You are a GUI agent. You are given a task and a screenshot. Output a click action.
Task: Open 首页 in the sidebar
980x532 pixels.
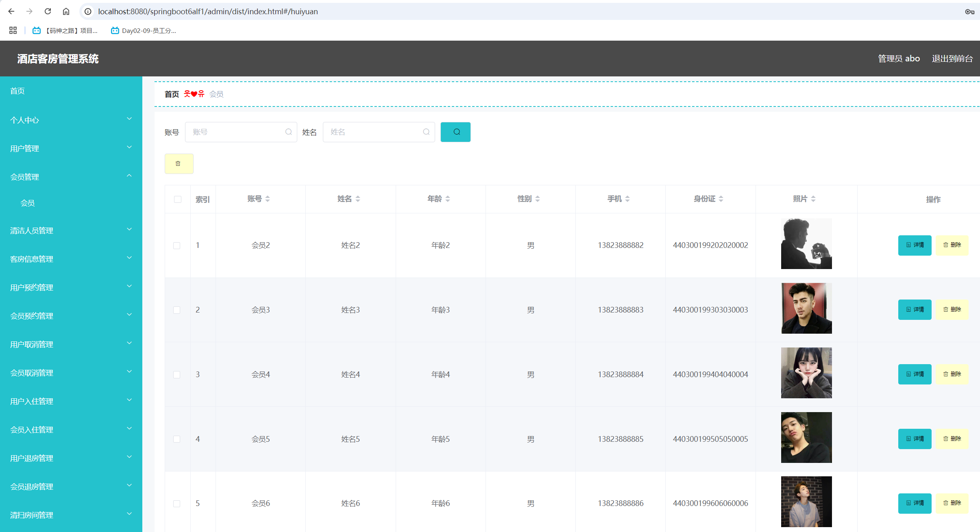(17, 91)
